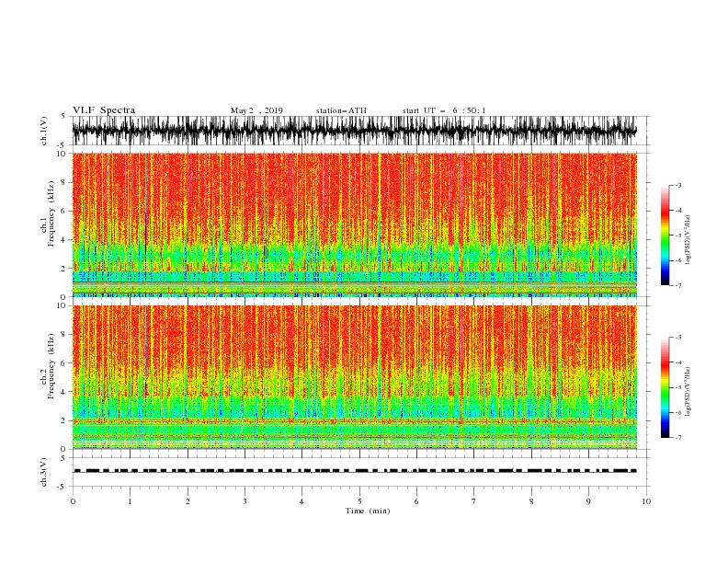Click the "-7" label on ch.1 color bar
The height and width of the screenshot is (563, 728).
tap(677, 285)
